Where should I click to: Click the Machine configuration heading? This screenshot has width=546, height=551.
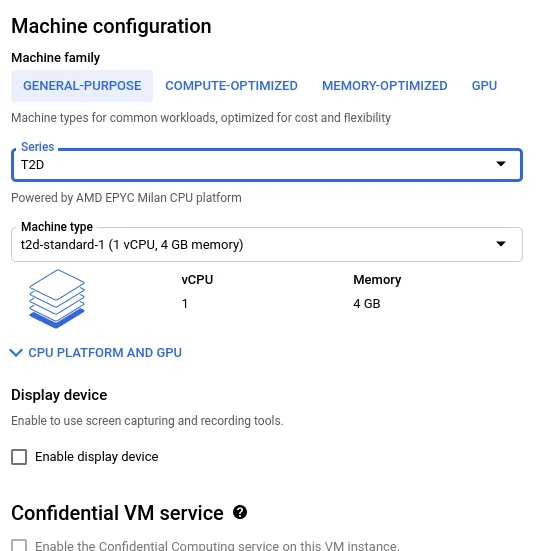pos(111,26)
